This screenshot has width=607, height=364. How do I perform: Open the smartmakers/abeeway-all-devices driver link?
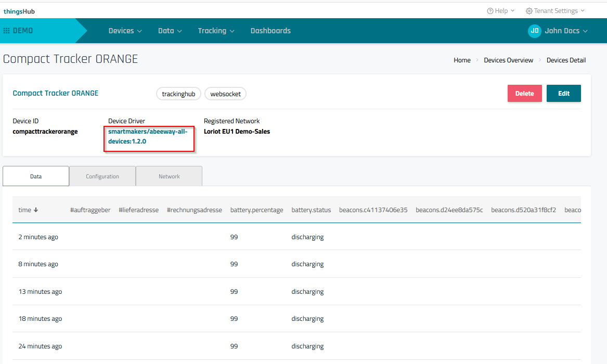click(147, 136)
